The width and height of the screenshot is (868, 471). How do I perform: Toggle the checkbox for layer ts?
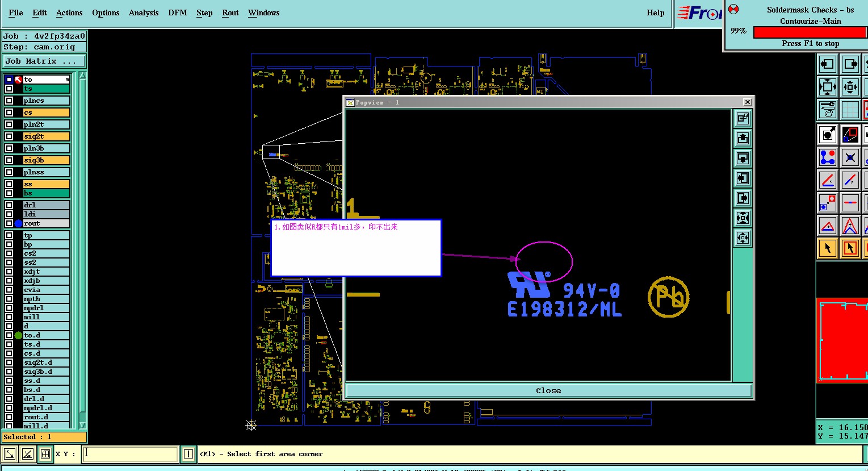coord(9,89)
